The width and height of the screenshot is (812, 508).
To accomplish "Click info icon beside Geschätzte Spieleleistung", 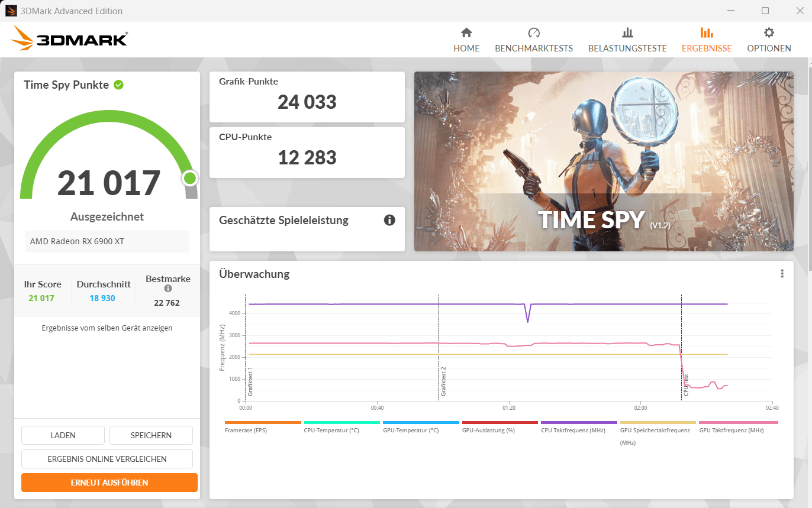I will pyautogui.click(x=389, y=220).
